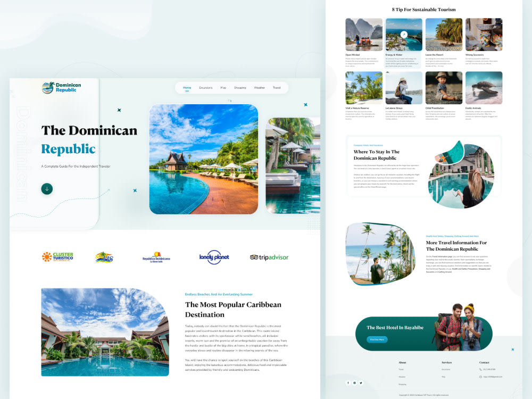This screenshot has height=399, width=532.
Task: Click 'The Best Hotel In Bayahibe' banner text
Action: (x=395, y=327)
